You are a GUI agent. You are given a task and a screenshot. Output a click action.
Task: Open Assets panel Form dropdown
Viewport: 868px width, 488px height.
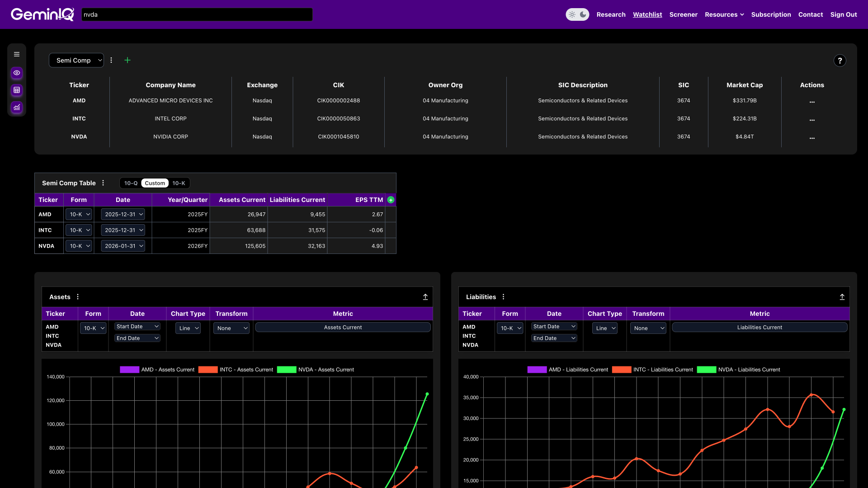click(93, 328)
